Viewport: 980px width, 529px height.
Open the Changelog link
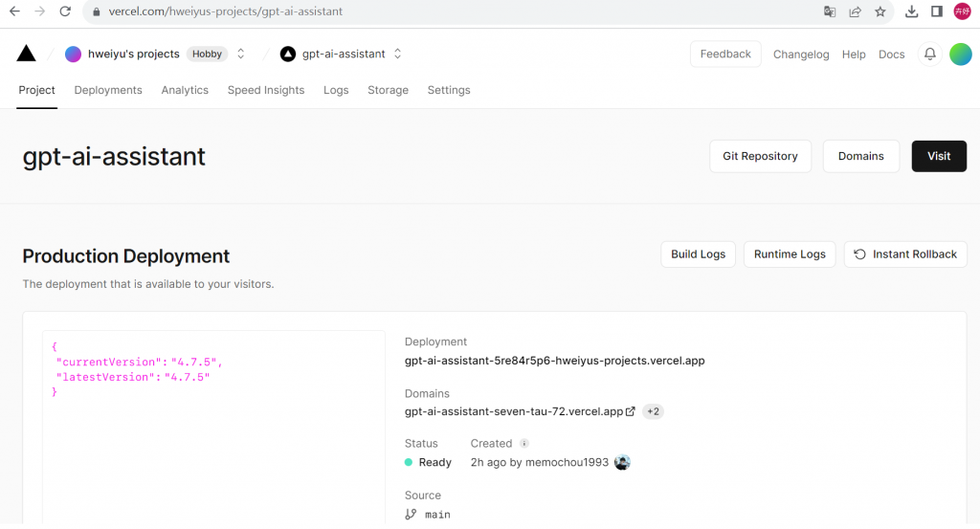tap(801, 55)
